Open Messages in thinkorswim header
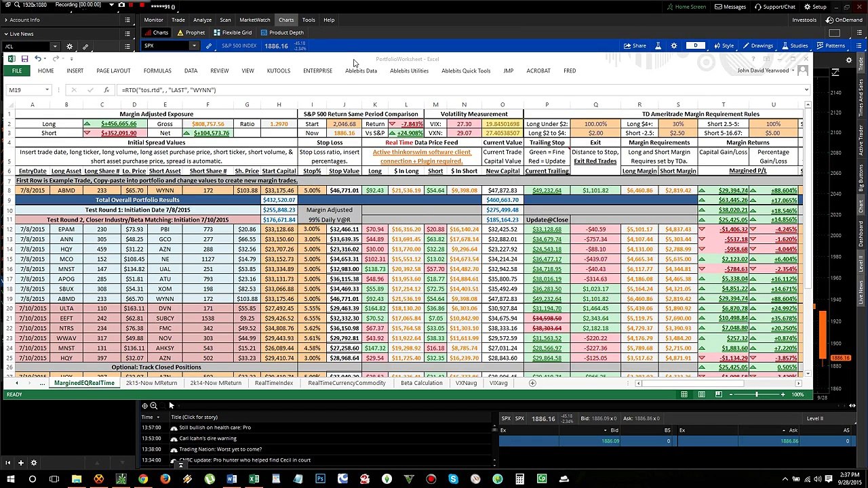This screenshot has width=868, height=488. click(730, 7)
